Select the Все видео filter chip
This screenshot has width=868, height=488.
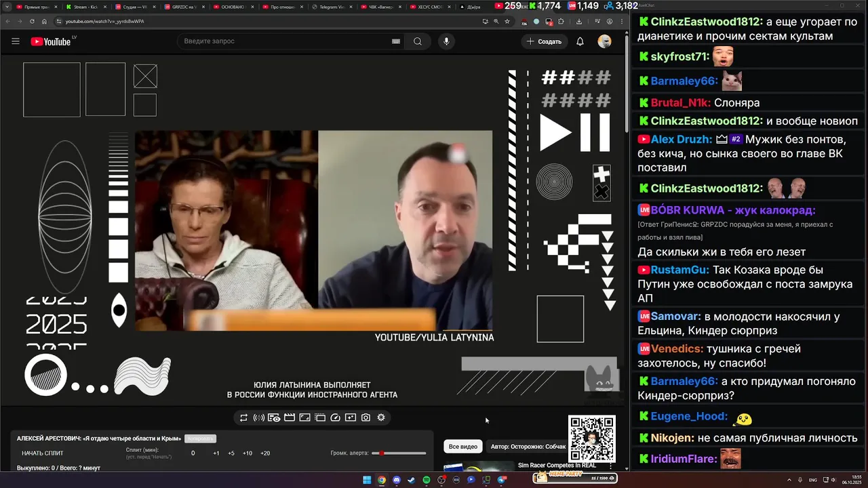pos(463,447)
